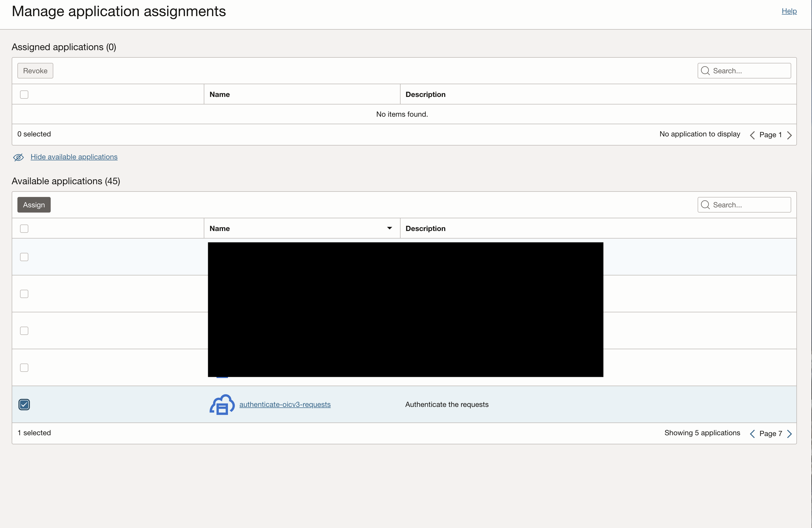Screen dimensions: 812x528
Task: Open the Help link
Action: coord(789,11)
